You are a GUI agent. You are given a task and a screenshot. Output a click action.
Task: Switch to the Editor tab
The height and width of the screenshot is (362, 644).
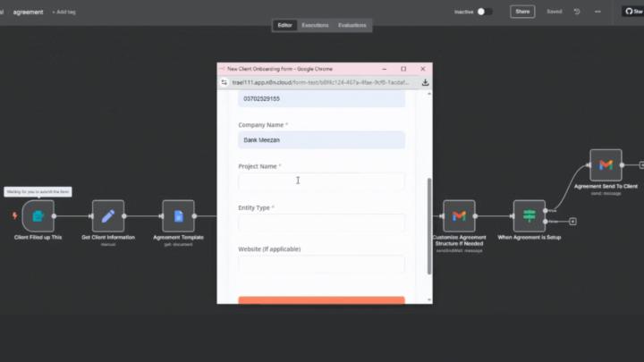pos(284,25)
